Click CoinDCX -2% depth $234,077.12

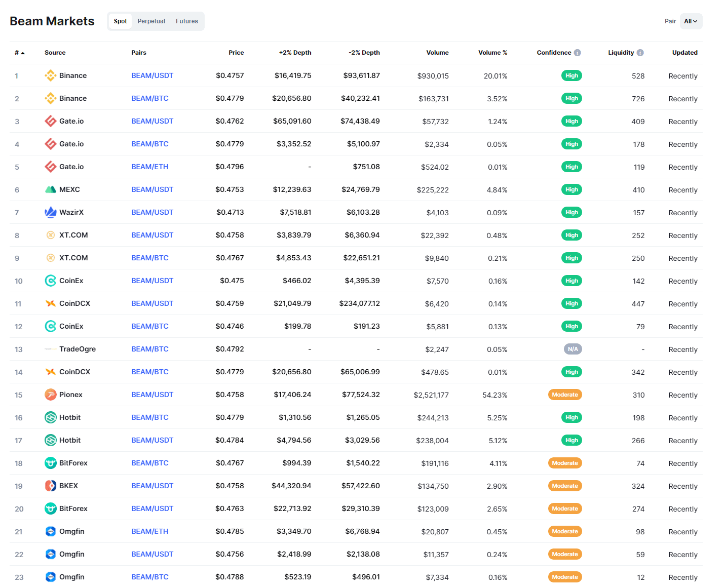[x=359, y=303]
